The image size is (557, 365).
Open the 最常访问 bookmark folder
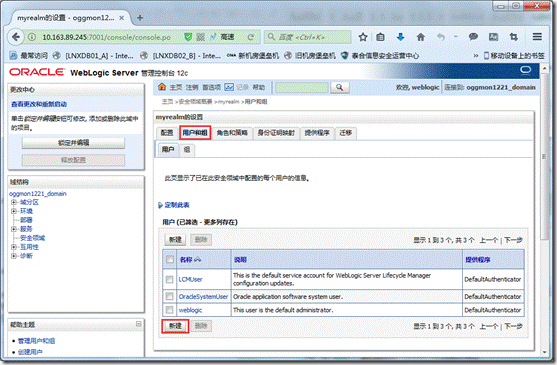(28, 55)
